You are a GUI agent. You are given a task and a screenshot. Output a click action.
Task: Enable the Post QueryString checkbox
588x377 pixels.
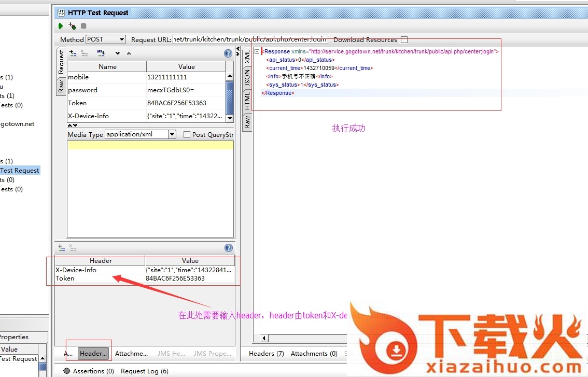click(187, 135)
